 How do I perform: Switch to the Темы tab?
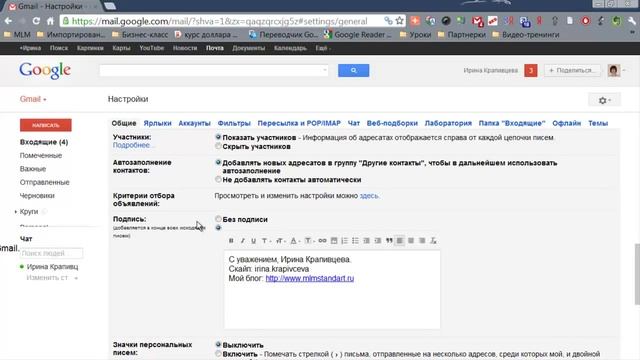[598, 123]
